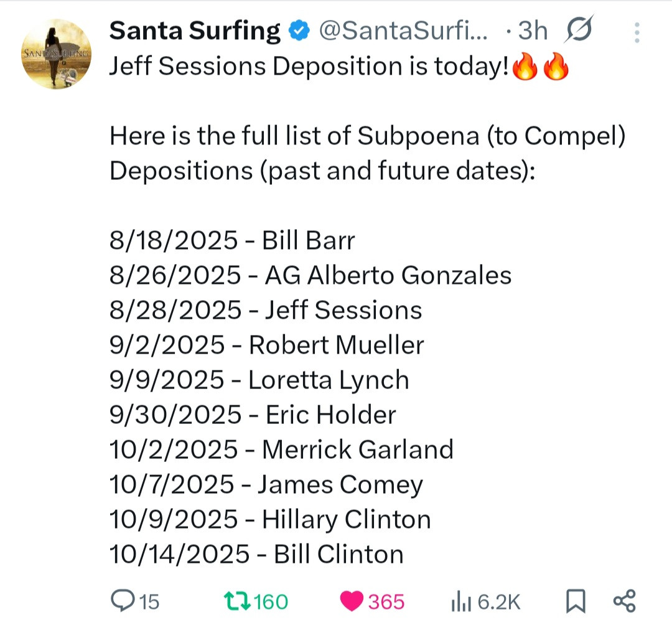Viewport: 672px width, 635px height.
Task: Click the Santa Surfing display name
Action: (x=195, y=31)
